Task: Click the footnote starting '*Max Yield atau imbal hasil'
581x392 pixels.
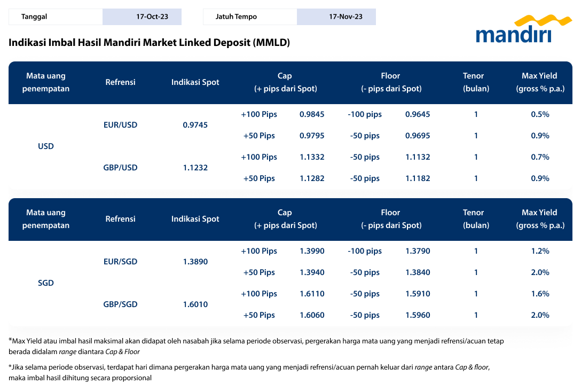Action: [256, 347]
